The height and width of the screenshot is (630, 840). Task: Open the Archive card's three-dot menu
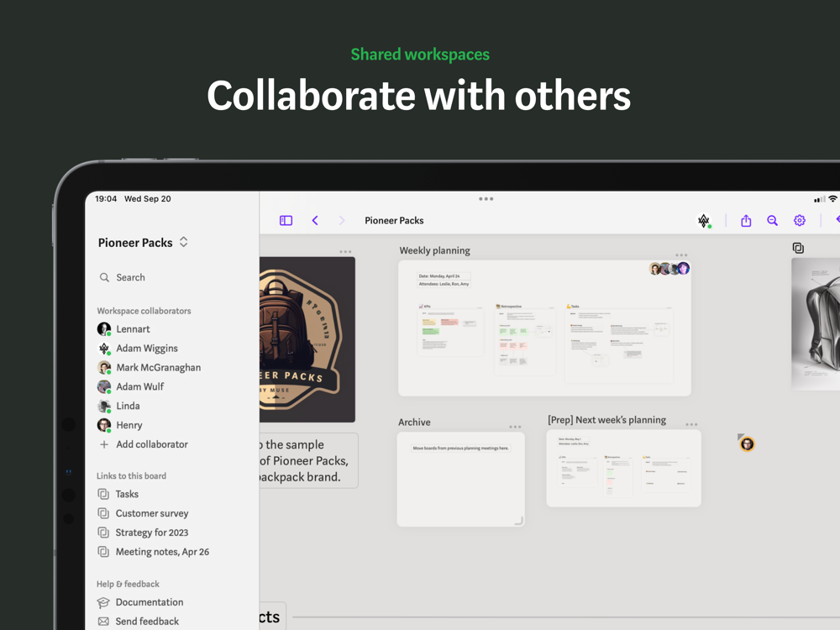515,427
